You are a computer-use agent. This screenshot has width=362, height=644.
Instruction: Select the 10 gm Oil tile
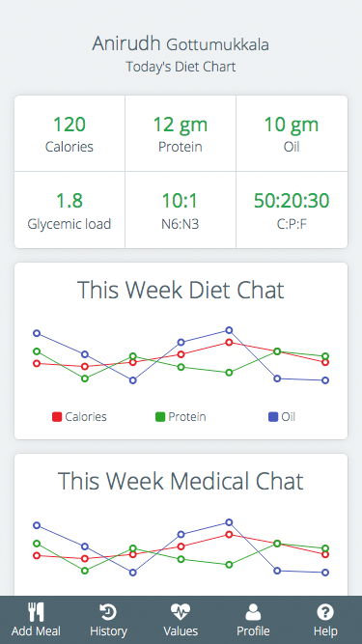(292, 133)
